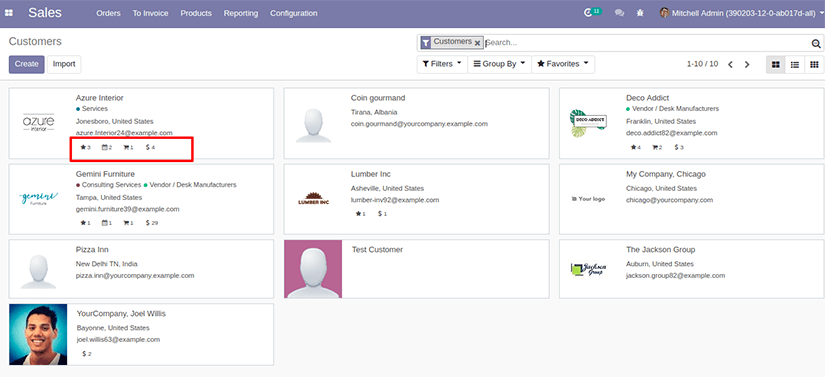Click Deco Addict star count 4
Viewport: 826px width, 377px height.
[636, 147]
